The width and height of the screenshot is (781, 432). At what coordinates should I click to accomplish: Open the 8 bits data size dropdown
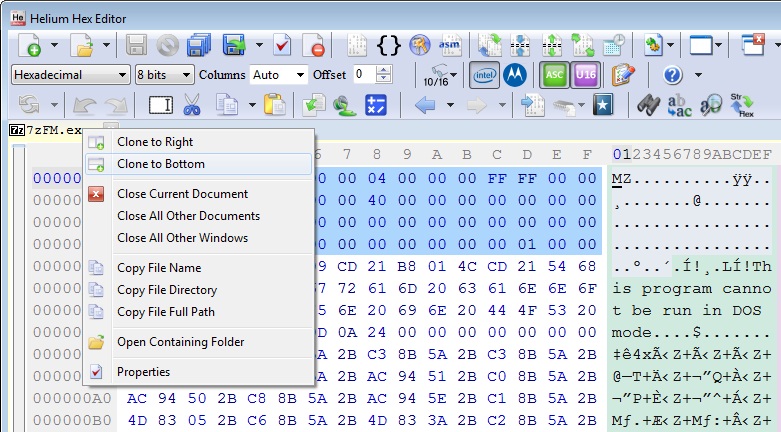point(164,75)
